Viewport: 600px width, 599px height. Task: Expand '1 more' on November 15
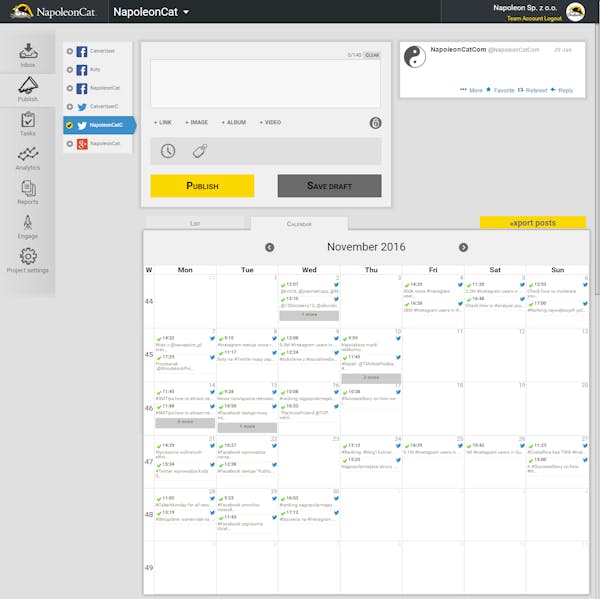click(x=247, y=427)
